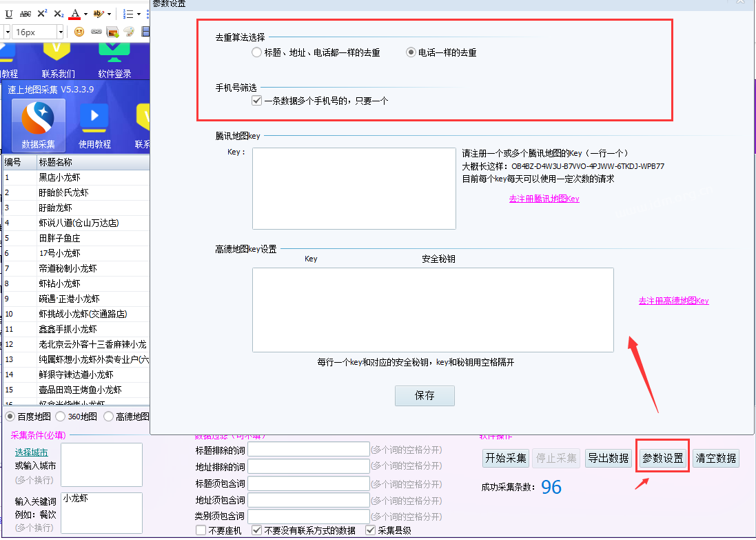The image size is (756, 540).
Task: Click the 地址排除的词 input field
Action: (309, 466)
